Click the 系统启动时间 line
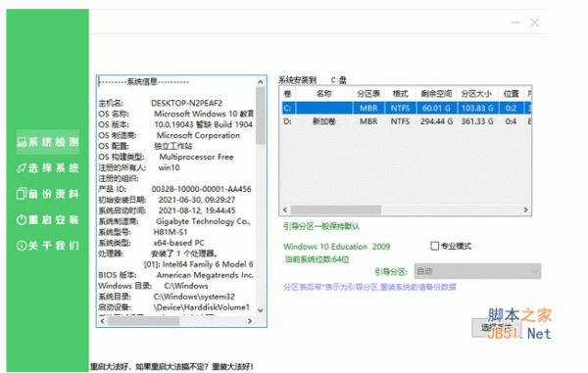The height and width of the screenshot is (373, 588). (x=167, y=210)
